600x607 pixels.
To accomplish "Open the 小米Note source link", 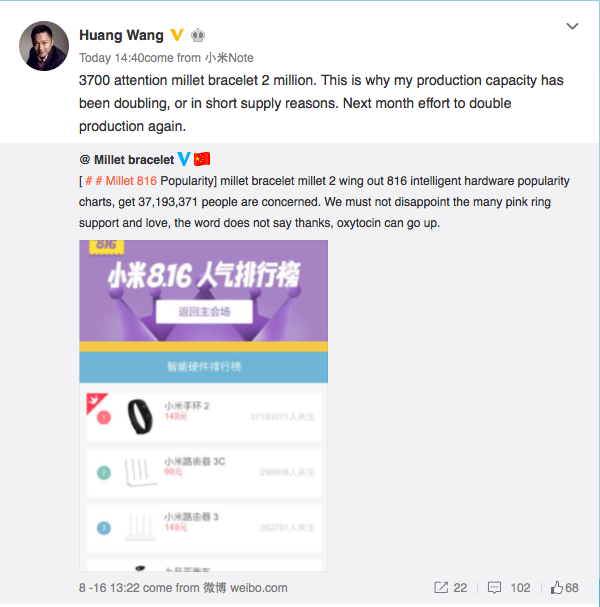I will [x=229, y=58].
